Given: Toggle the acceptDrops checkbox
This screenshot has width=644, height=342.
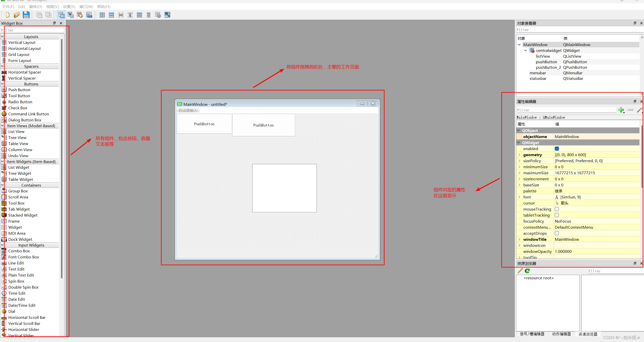Looking at the screenshot, I should (557, 233).
